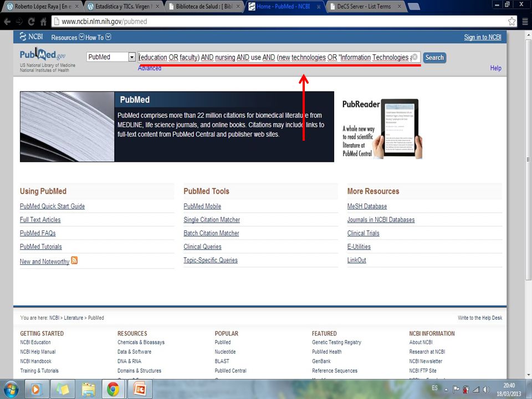This screenshot has height=399, width=532.
Task: Open Chemicals & Bioassays footer link
Action: [x=141, y=342]
